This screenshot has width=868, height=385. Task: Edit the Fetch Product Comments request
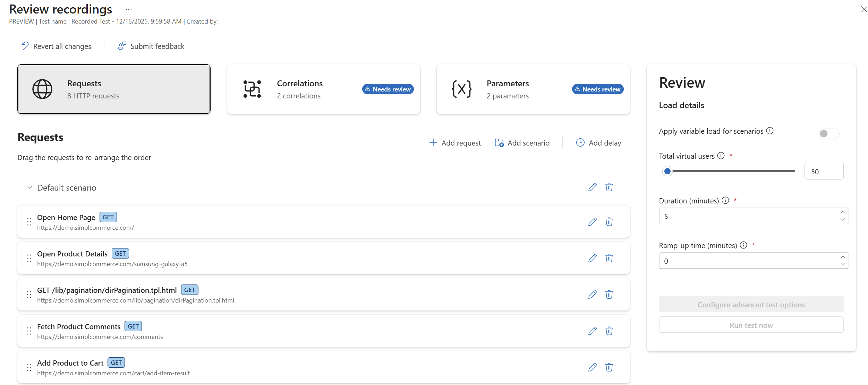tap(592, 331)
